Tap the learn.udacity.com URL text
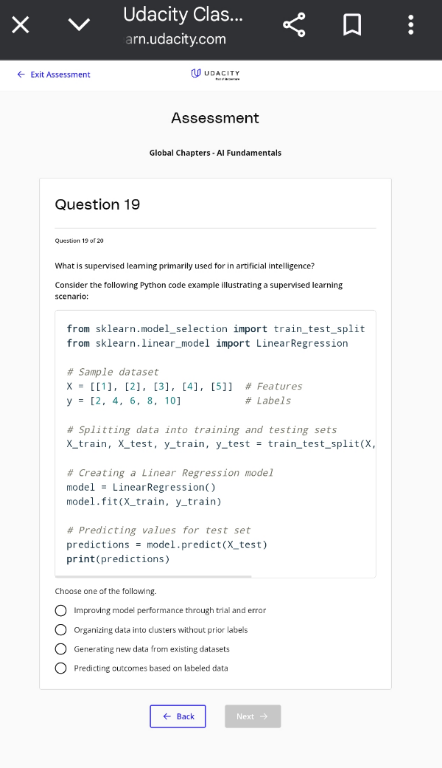The width and height of the screenshot is (442, 768). (176, 39)
